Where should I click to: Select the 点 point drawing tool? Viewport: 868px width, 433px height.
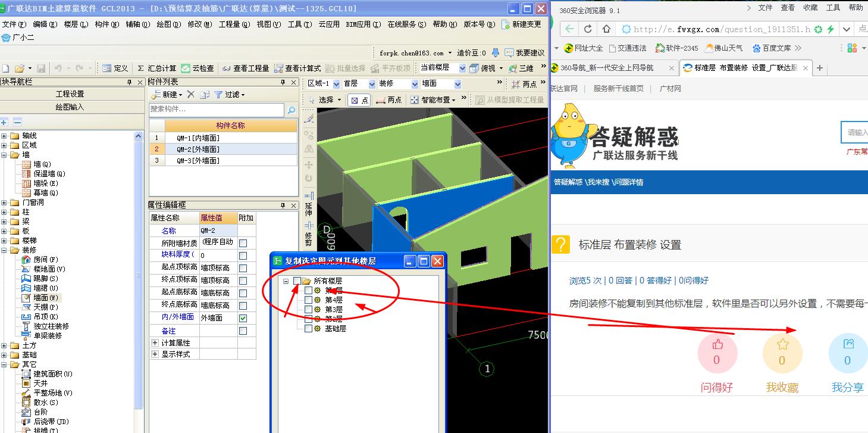[x=359, y=100]
